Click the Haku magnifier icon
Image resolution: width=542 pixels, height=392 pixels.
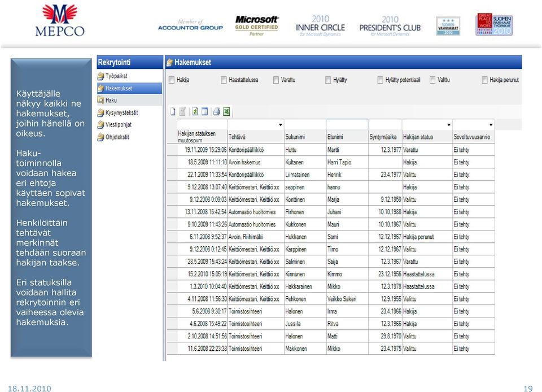click(100, 100)
